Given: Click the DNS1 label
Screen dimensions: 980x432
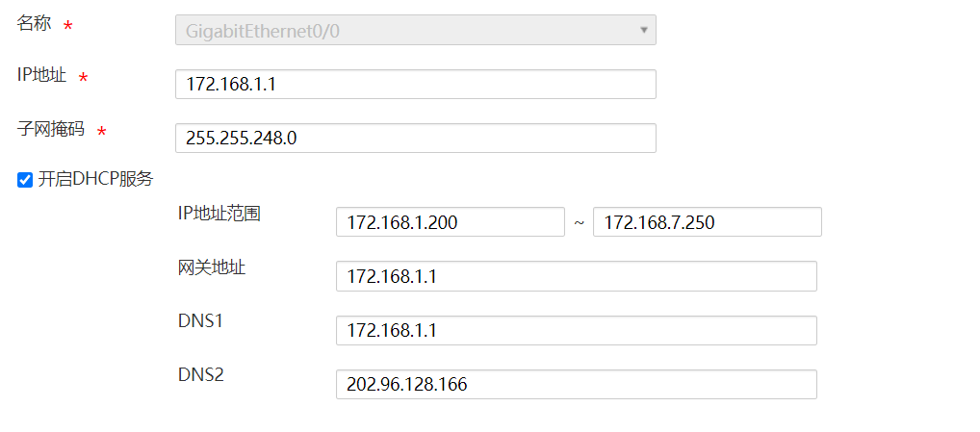Looking at the screenshot, I should coord(200,320).
